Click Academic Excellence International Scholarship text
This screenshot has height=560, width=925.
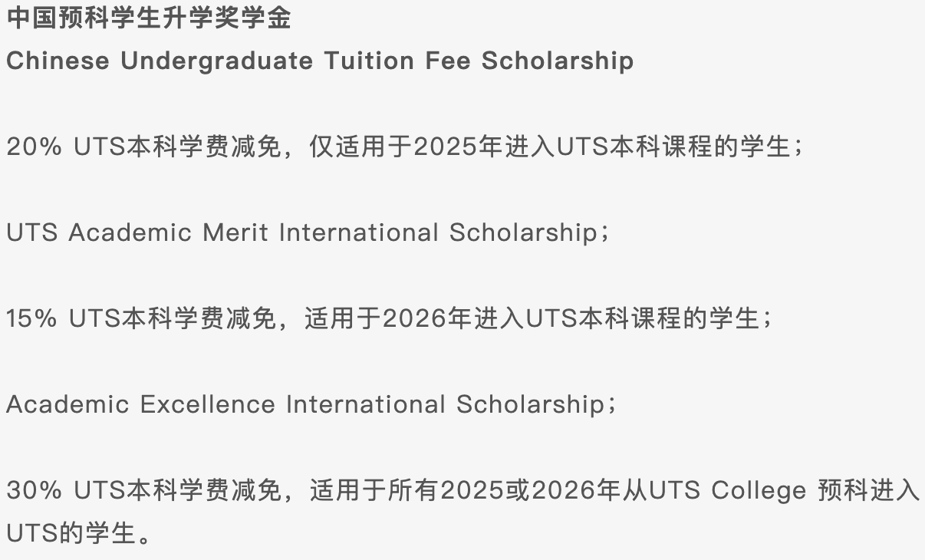(x=305, y=404)
